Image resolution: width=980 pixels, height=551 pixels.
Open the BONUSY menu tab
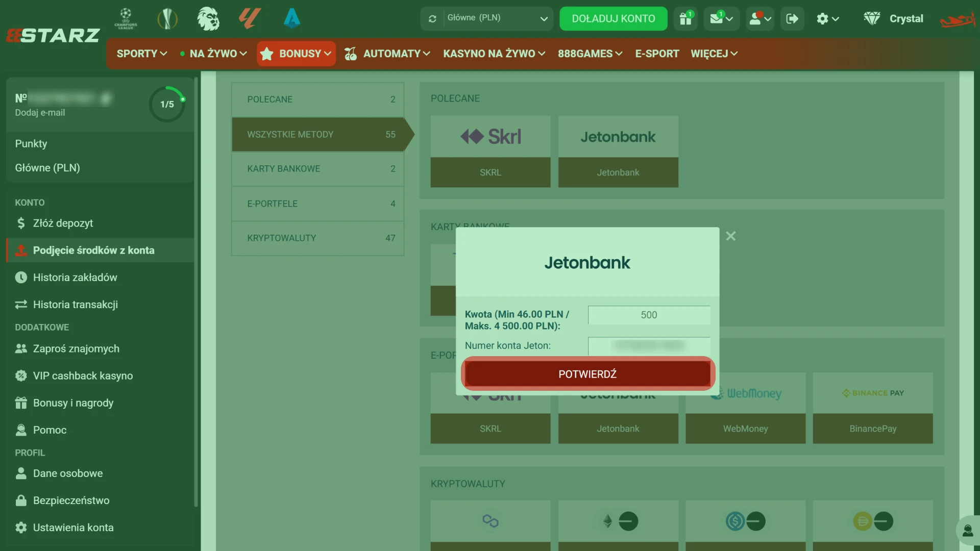point(297,54)
